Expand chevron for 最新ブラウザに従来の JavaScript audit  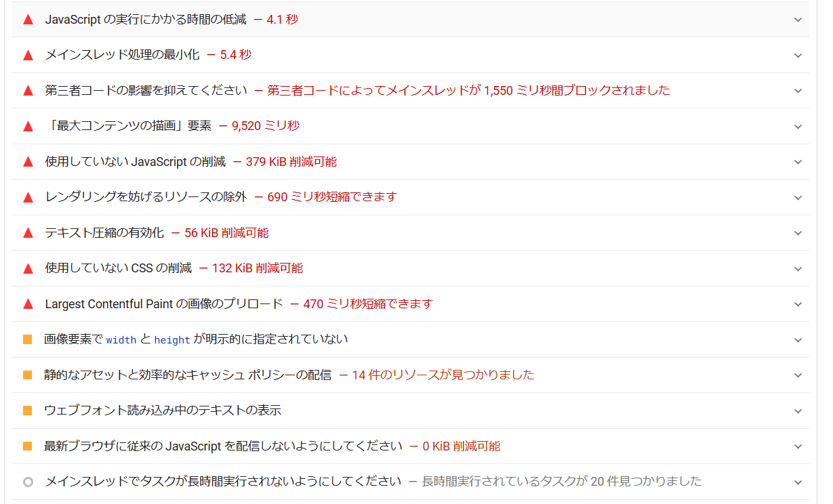pos(798,446)
